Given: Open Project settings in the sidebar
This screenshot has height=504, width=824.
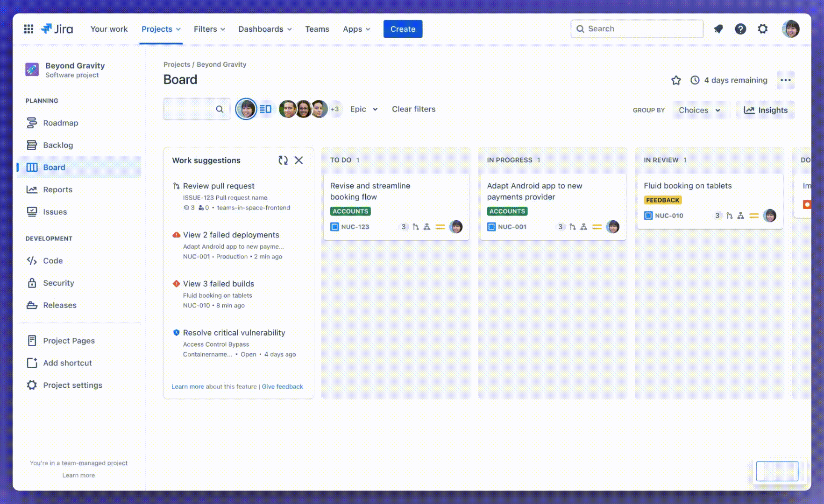Looking at the screenshot, I should pyautogui.click(x=78, y=385).
